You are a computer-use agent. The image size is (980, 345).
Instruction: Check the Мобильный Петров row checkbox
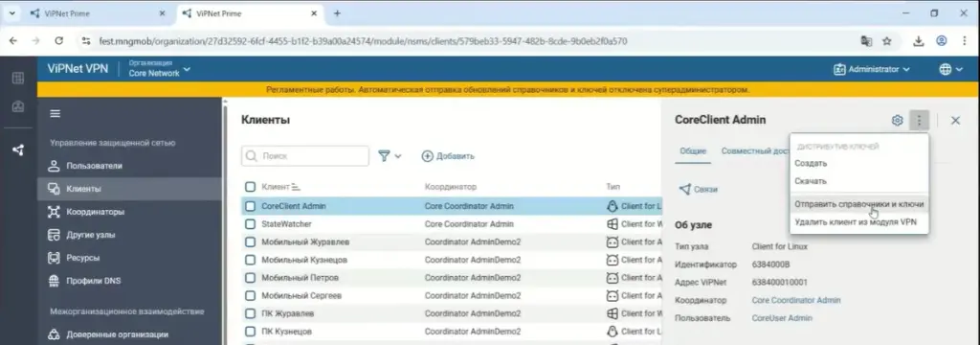pyautogui.click(x=250, y=277)
